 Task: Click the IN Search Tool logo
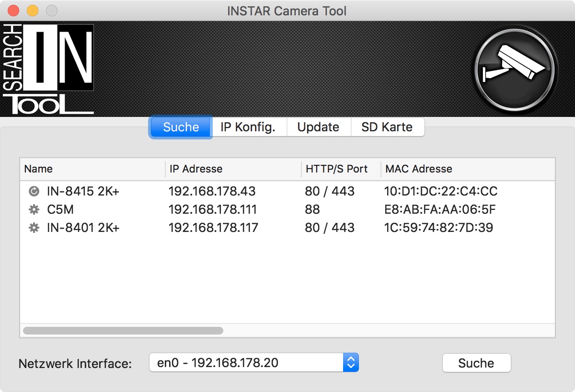tap(48, 69)
